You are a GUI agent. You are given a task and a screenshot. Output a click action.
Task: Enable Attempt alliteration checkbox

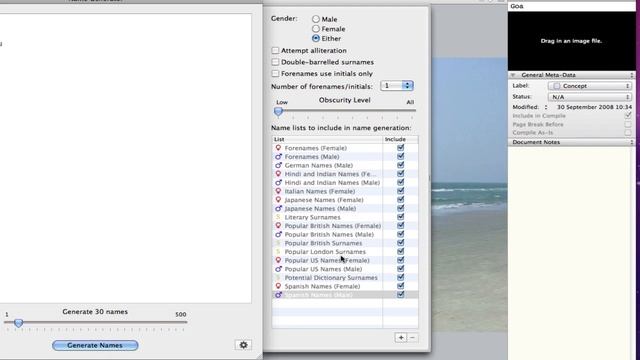tap(276, 50)
